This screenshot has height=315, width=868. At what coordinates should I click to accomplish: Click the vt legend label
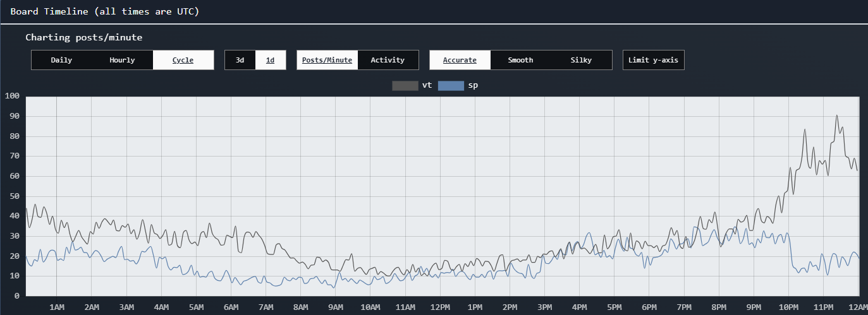tap(427, 85)
